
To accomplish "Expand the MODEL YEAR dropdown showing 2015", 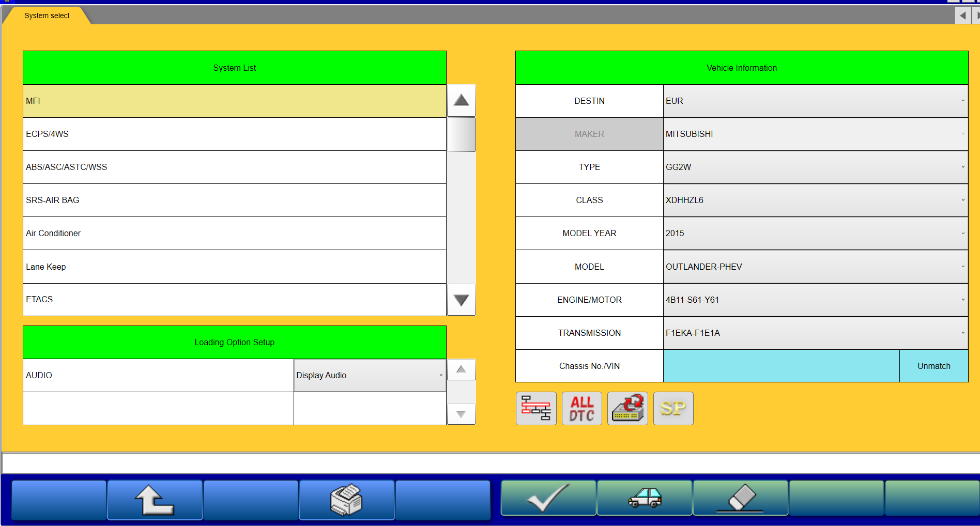I will 815,234.
